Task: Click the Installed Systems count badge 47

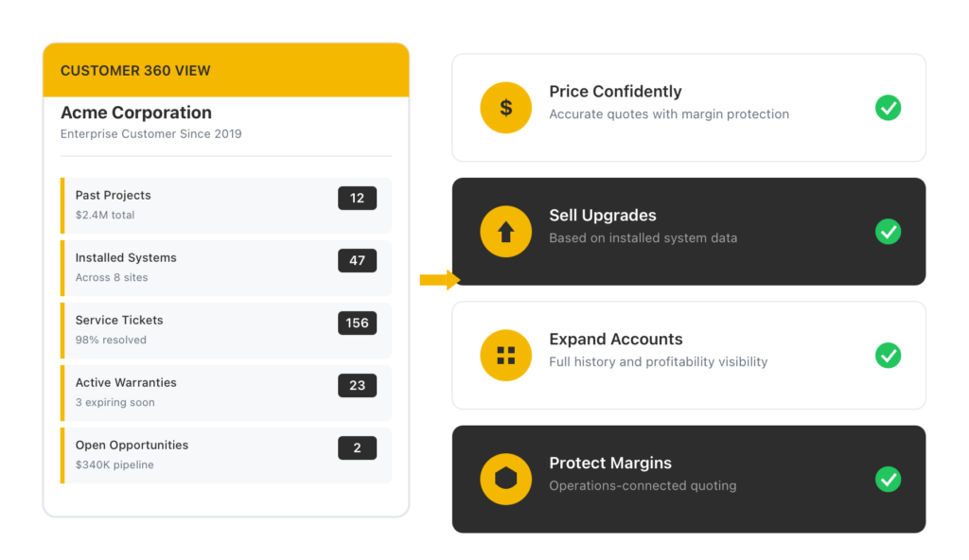Action: pos(357,260)
